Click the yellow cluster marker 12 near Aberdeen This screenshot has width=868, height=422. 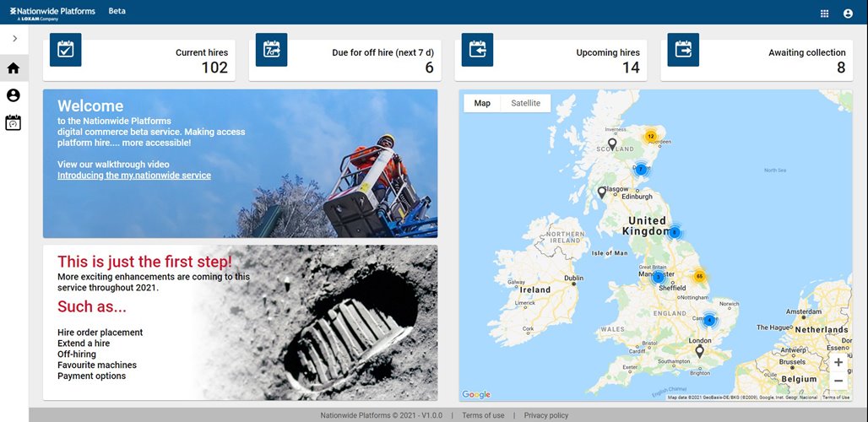(650, 136)
